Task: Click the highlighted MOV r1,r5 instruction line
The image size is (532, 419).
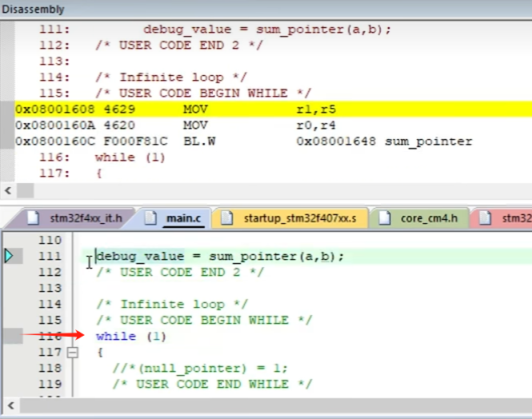Action: [x=274, y=110]
